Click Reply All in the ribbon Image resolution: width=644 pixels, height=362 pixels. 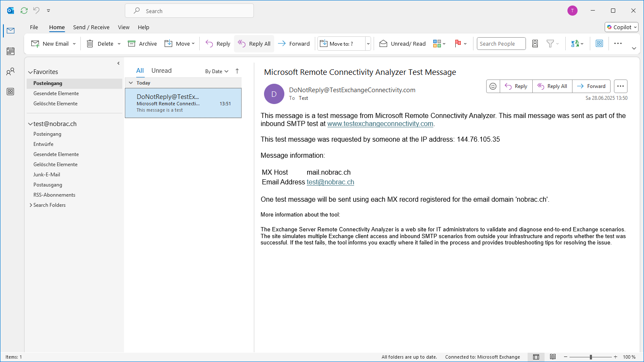(x=254, y=44)
